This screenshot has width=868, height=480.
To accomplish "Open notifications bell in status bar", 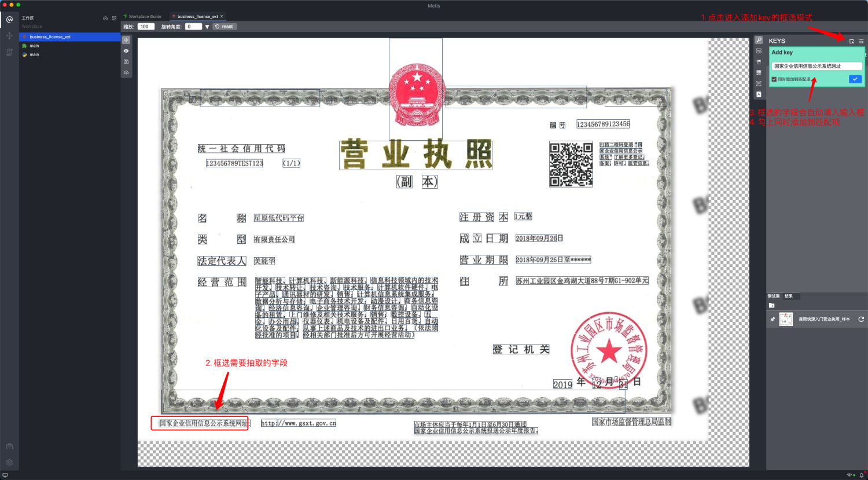I will (x=862, y=475).
